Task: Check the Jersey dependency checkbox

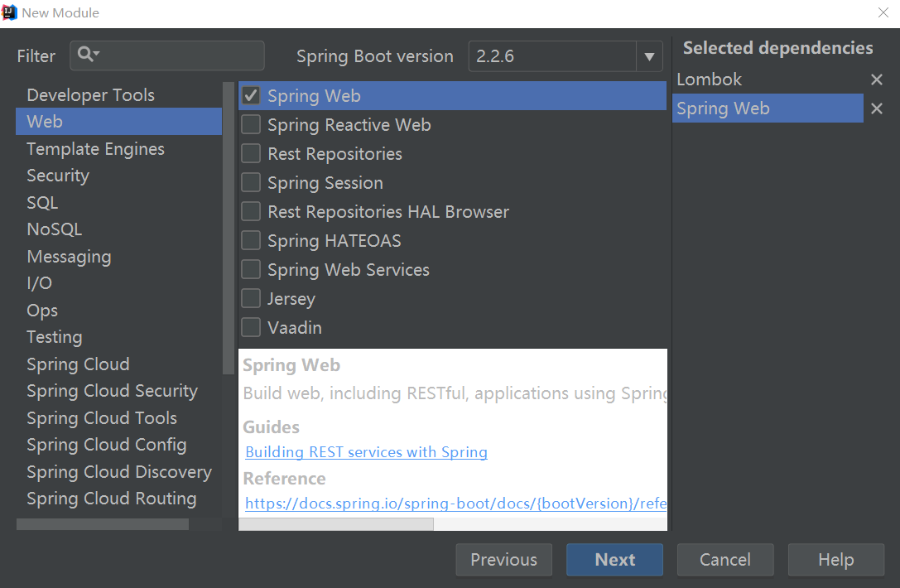Action: [x=251, y=299]
